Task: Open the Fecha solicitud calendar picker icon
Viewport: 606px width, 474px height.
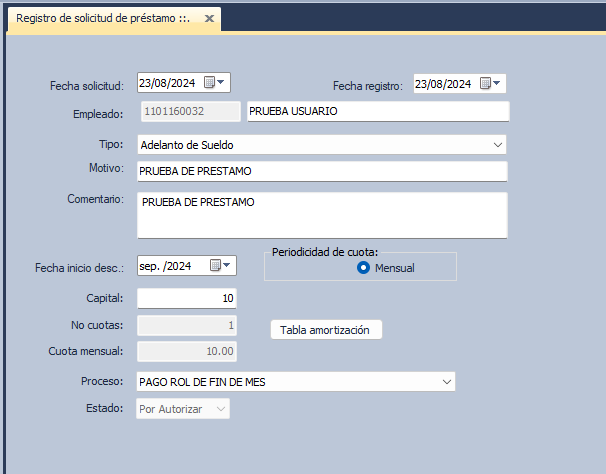Action: pyautogui.click(x=214, y=83)
